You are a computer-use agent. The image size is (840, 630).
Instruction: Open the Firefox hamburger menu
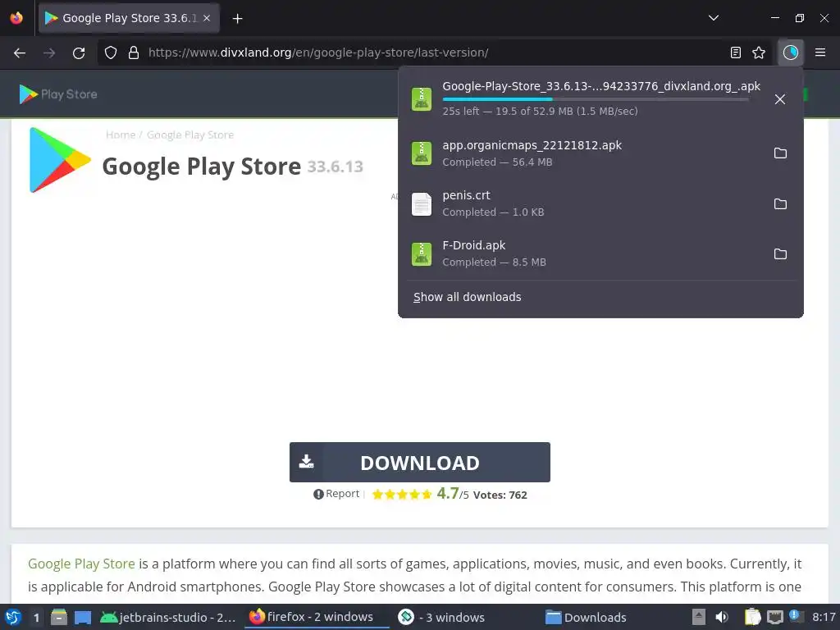tap(820, 52)
